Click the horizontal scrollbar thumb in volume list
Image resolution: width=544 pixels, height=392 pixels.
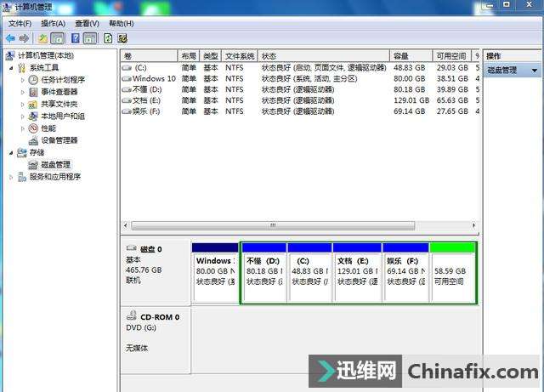(x=273, y=225)
